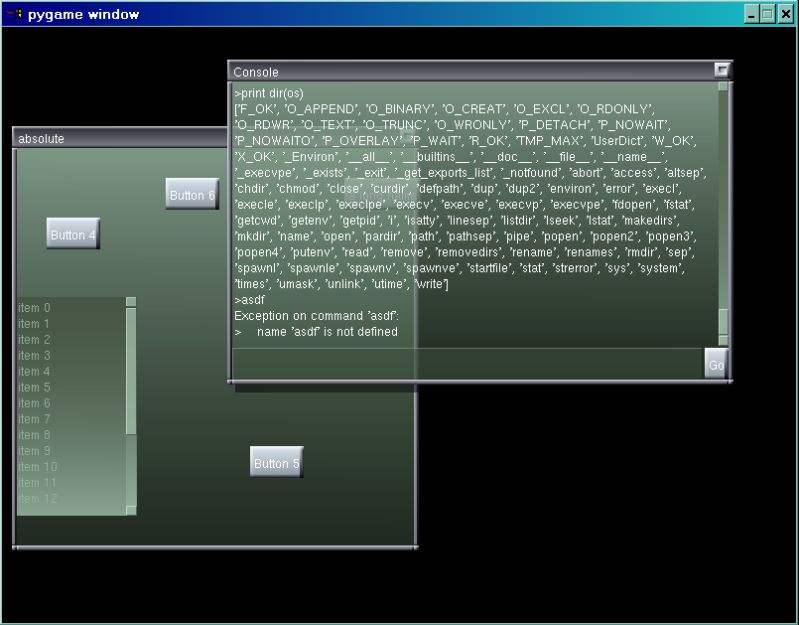Click the item list scrollbar down arrow
799x625 pixels.
click(131, 510)
